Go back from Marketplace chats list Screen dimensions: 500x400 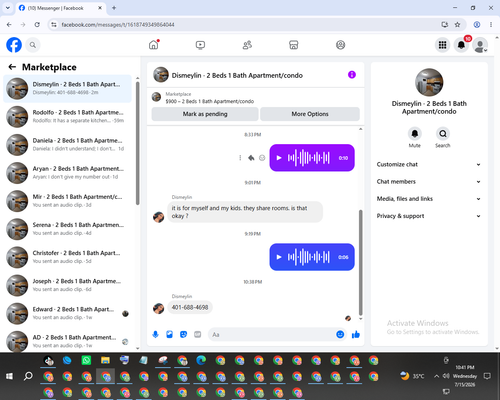[x=12, y=67]
